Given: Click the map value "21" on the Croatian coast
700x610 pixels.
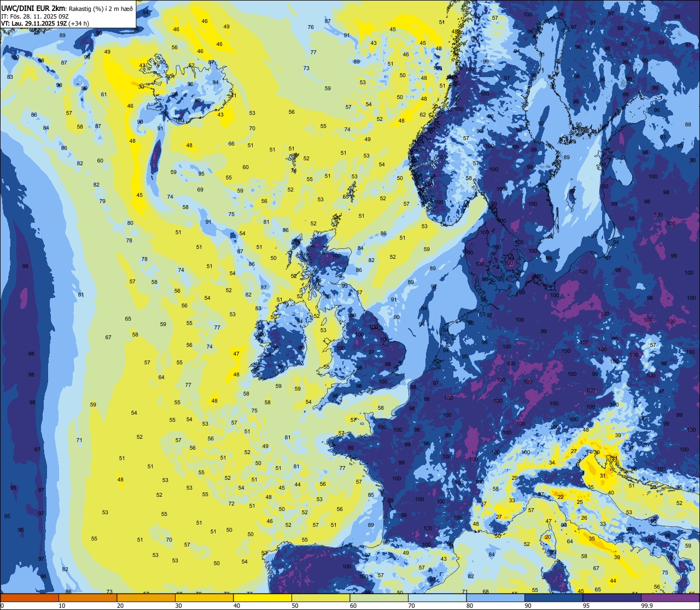Looking at the screenshot, I should 614,458.
